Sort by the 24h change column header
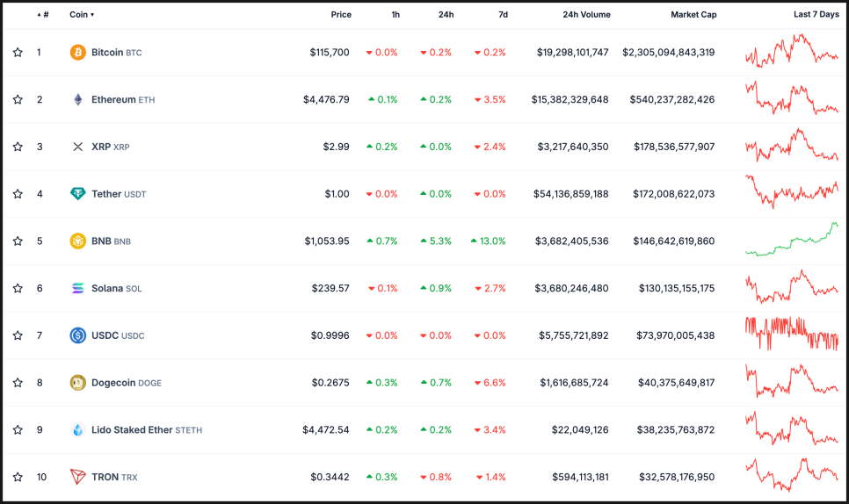 point(446,15)
